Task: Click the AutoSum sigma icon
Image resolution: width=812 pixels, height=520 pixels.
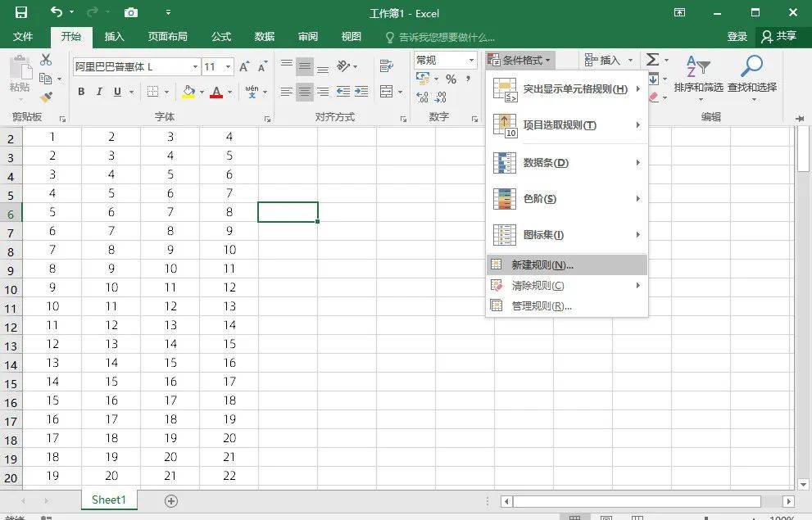Action: [x=654, y=59]
